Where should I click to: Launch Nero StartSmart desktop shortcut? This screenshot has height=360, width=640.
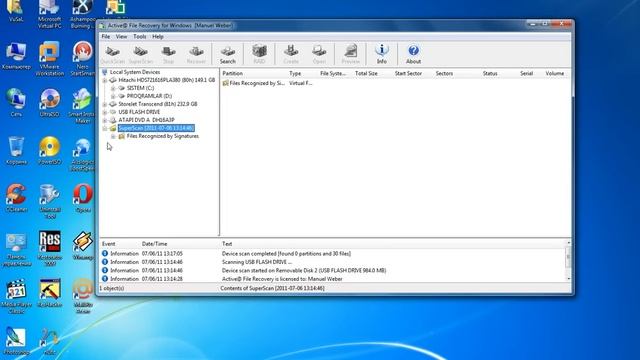82,59
